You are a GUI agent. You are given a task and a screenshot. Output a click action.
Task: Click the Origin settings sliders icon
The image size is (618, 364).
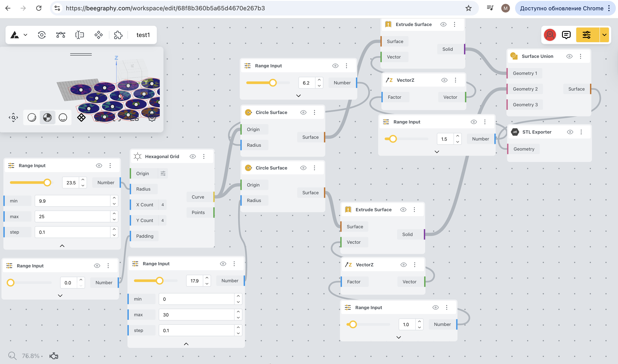(x=163, y=174)
